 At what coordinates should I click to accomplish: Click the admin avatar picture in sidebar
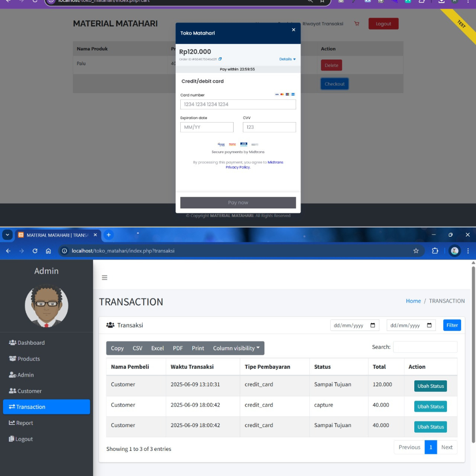pyautogui.click(x=46, y=305)
